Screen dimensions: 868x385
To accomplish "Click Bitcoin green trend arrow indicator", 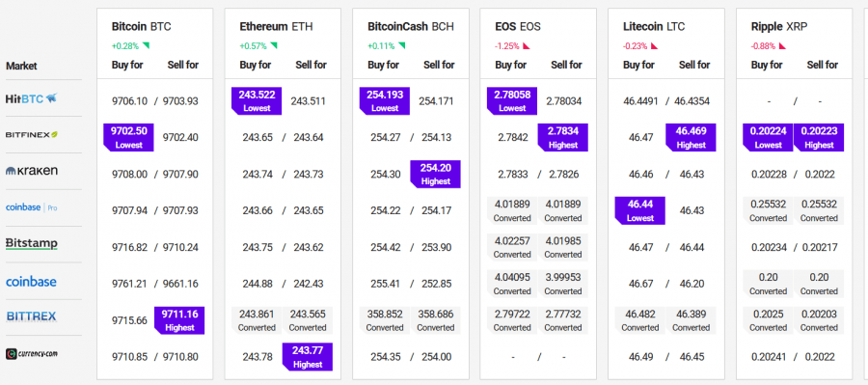I will (147, 45).
